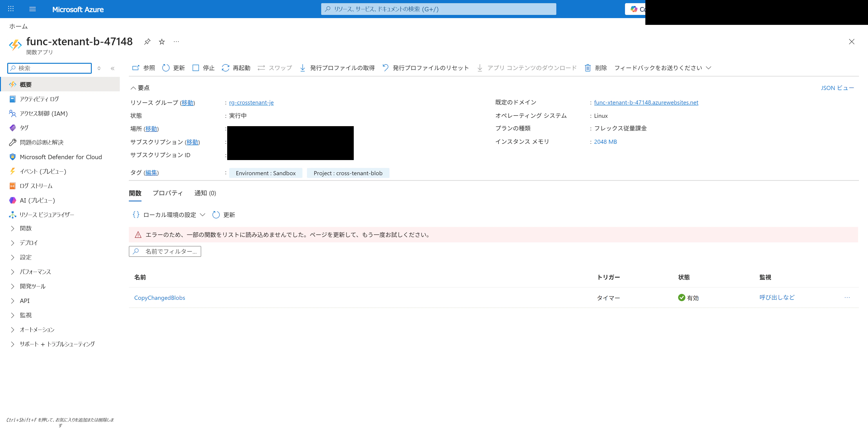The width and height of the screenshot is (868, 430).
Task: Select 概要 in the sidebar
Action: point(60,84)
